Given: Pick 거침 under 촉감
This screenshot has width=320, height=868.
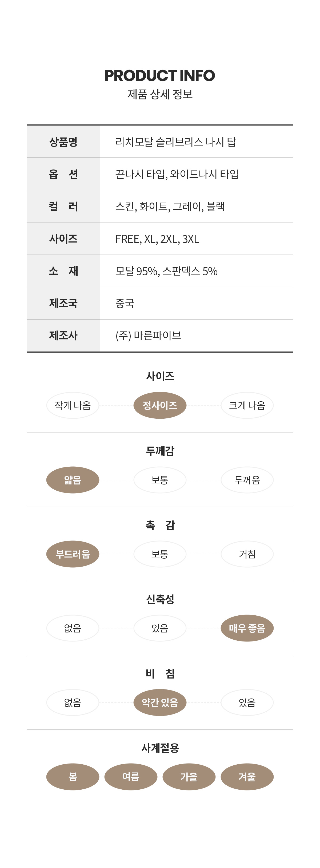Looking at the screenshot, I should pos(247,554).
